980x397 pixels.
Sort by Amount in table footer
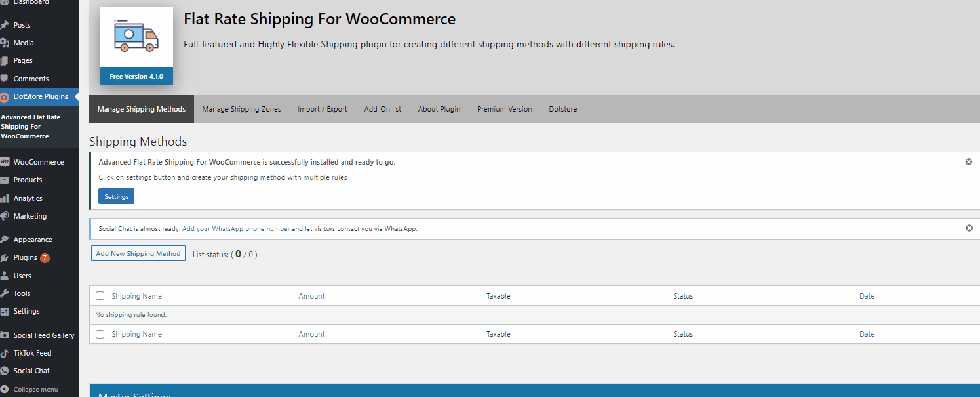click(x=312, y=334)
